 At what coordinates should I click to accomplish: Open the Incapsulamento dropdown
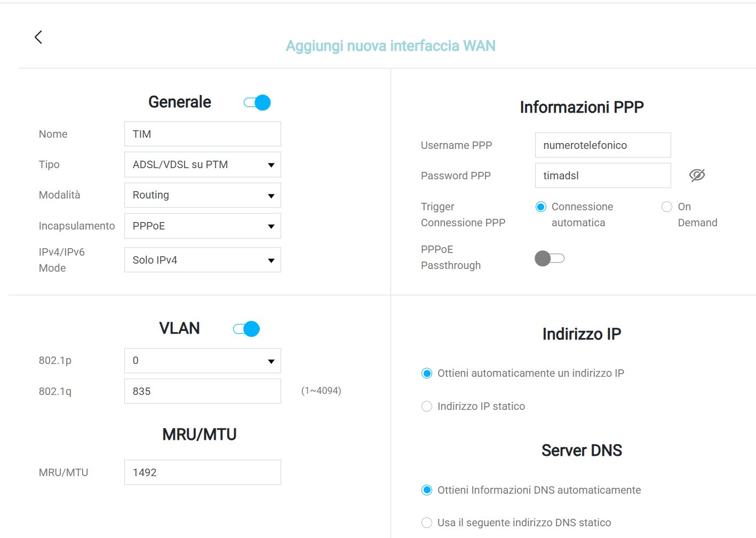click(203, 226)
